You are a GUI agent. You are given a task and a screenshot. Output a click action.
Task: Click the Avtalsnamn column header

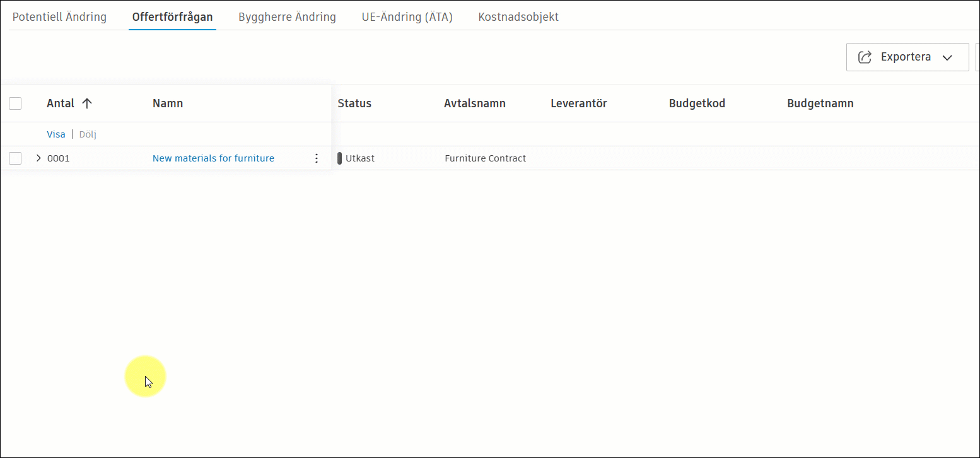point(475,103)
